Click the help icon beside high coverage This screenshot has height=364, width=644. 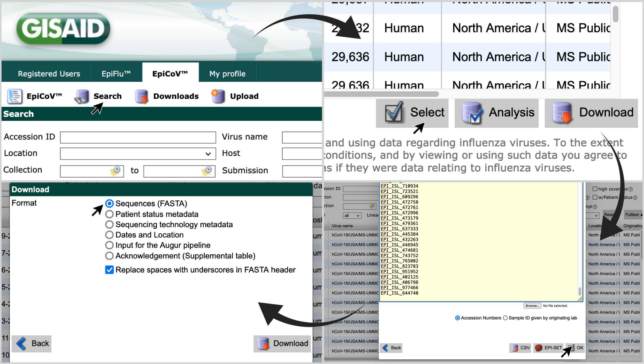(631, 189)
